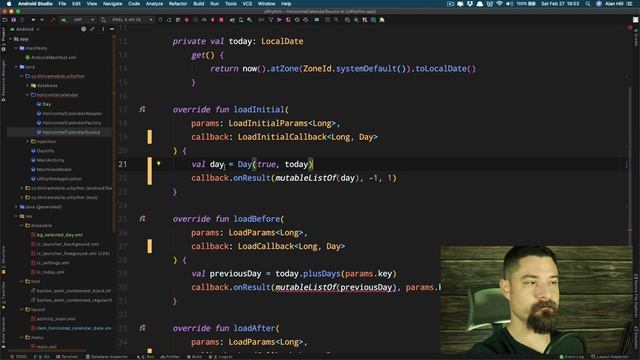The width and height of the screenshot is (640, 360).
Task: Collapse the font folder
Action: click(x=22, y=282)
